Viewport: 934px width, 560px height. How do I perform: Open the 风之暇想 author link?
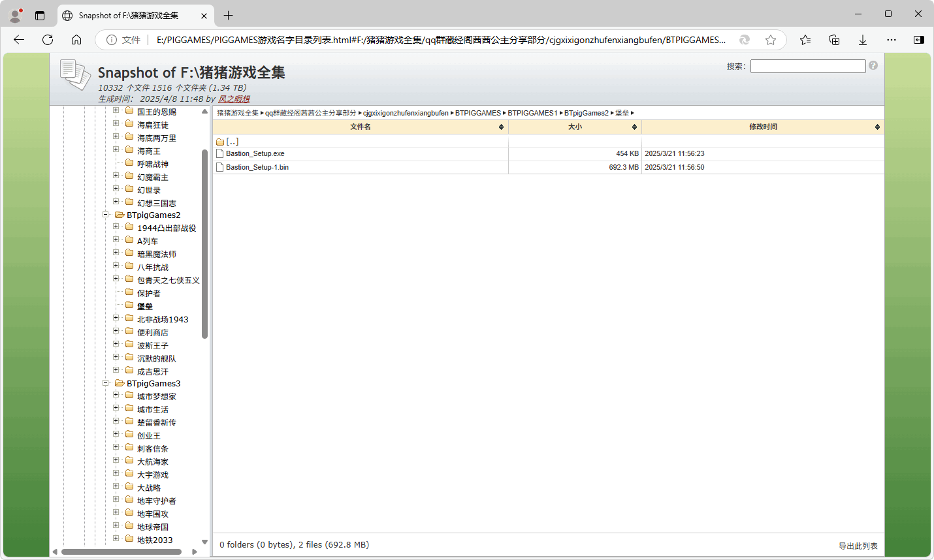[234, 99]
